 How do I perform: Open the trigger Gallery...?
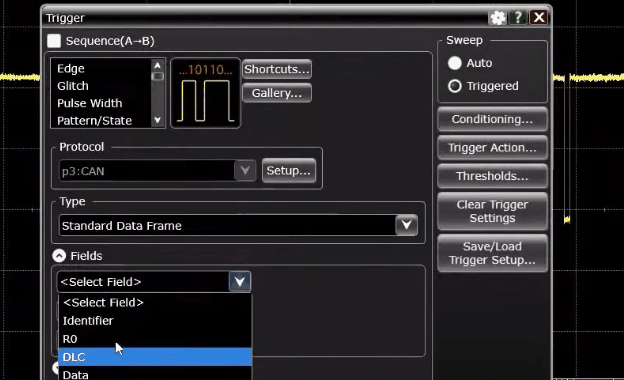coord(277,93)
